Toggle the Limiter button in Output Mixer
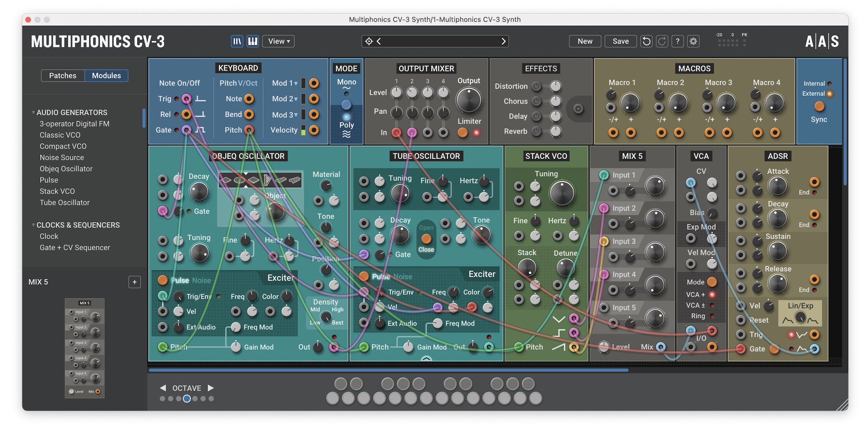The height and width of the screenshot is (433, 868). (x=463, y=132)
